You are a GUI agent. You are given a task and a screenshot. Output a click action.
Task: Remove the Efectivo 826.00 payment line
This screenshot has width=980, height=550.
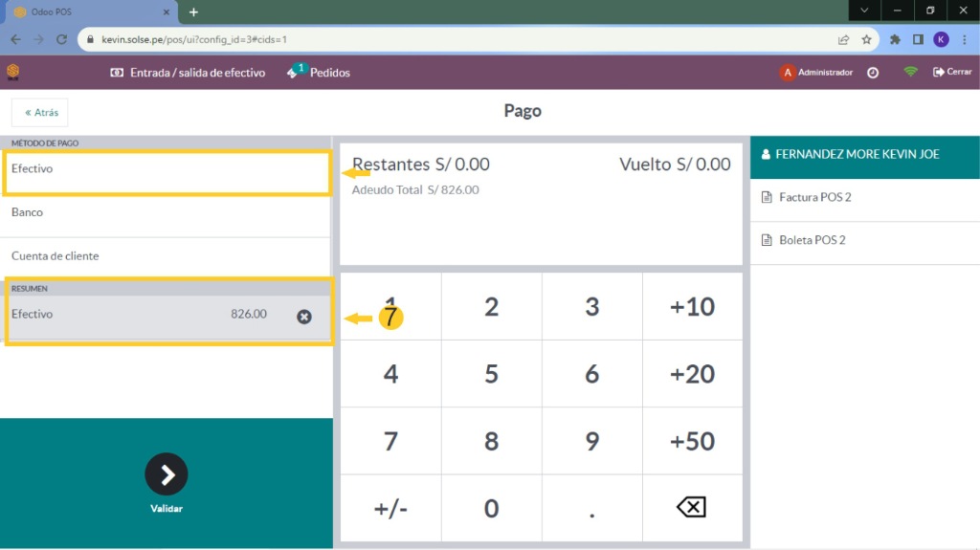pos(304,317)
